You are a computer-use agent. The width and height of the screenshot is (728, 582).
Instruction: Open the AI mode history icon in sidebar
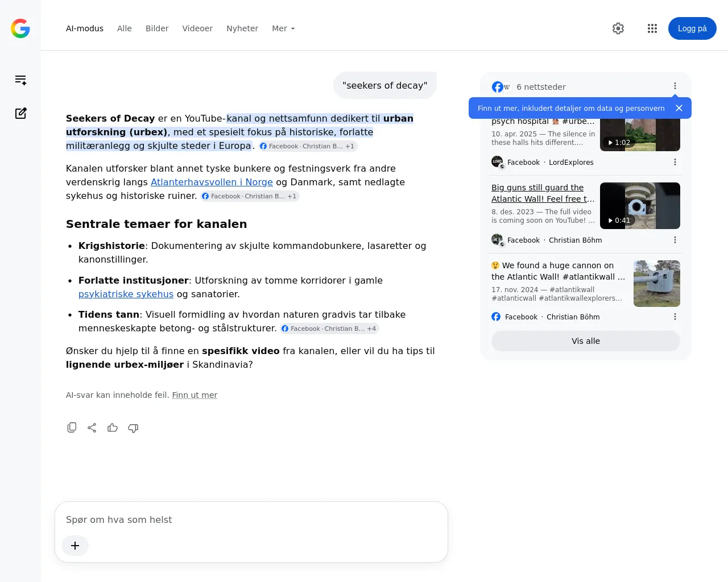[20, 80]
